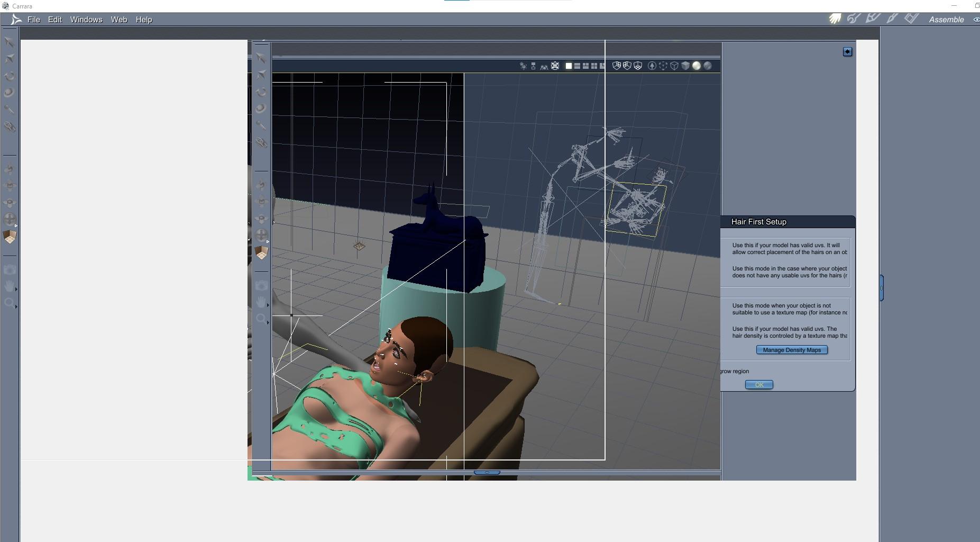
Task: Open the Web menu
Action: [x=119, y=20]
